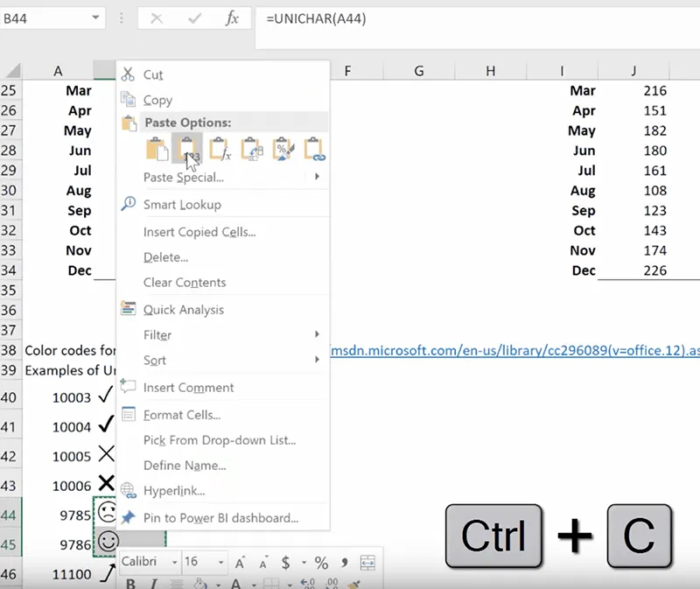Click the accounting dollar format icon
Screen dimensions: 700x589
(285, 563)
